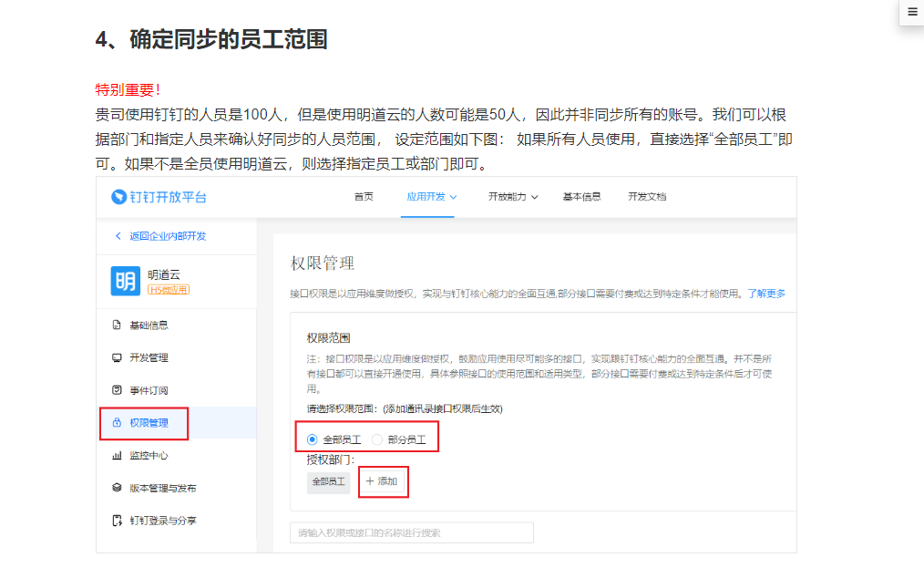924x568 pixels.
Task: Click the 了解更多 link
Action: (766, 294)
